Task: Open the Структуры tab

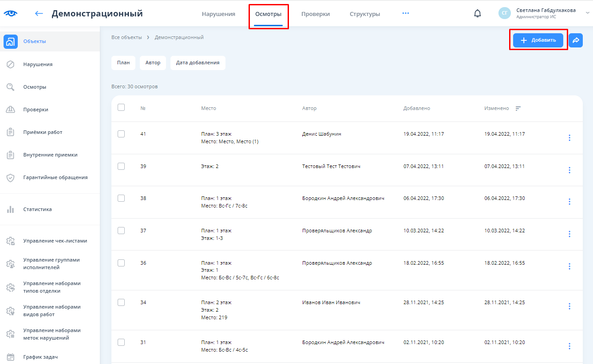Action: click(x=364, y=14)
